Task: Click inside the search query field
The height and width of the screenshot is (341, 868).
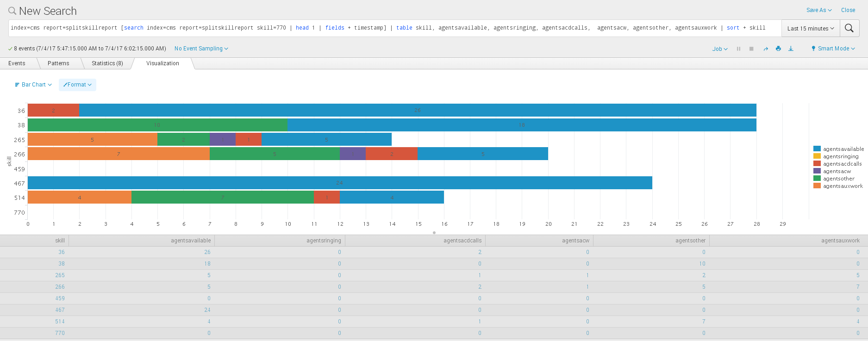Action: [x=393, y=28]
